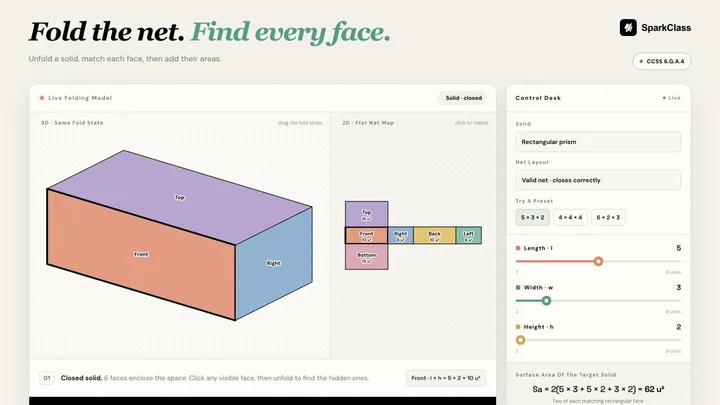Click the 01 step number badge
The width and height of the screenshot is (720, 405).
[46, 378]
